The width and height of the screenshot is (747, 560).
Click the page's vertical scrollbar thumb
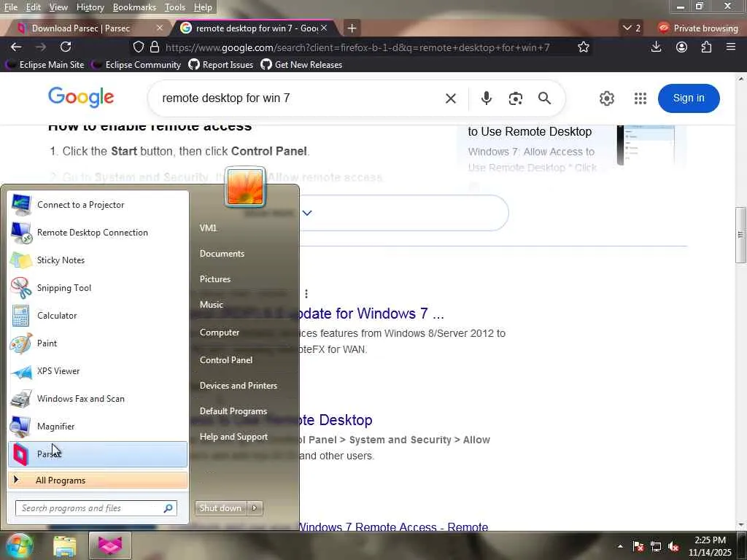pyautogui.click(x=740, y=235)
